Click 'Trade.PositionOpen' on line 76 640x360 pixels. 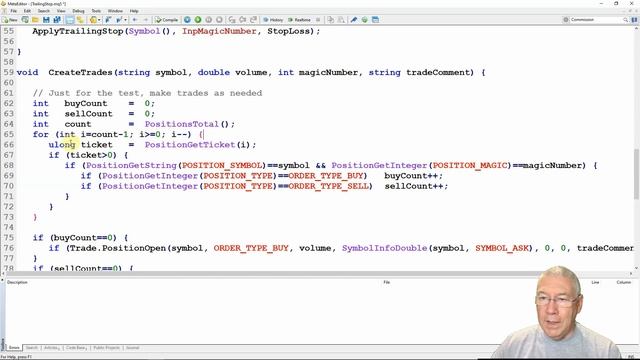[118, 248]
